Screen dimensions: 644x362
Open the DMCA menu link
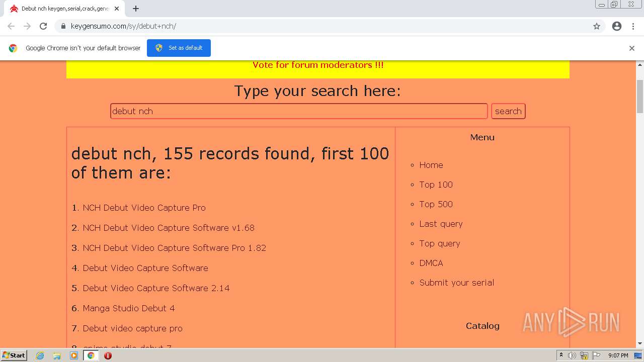click(431, 263)
